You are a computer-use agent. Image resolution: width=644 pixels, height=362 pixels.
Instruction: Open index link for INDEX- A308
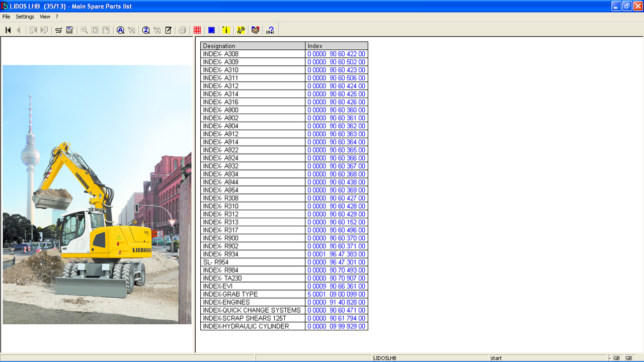[337, 54]
